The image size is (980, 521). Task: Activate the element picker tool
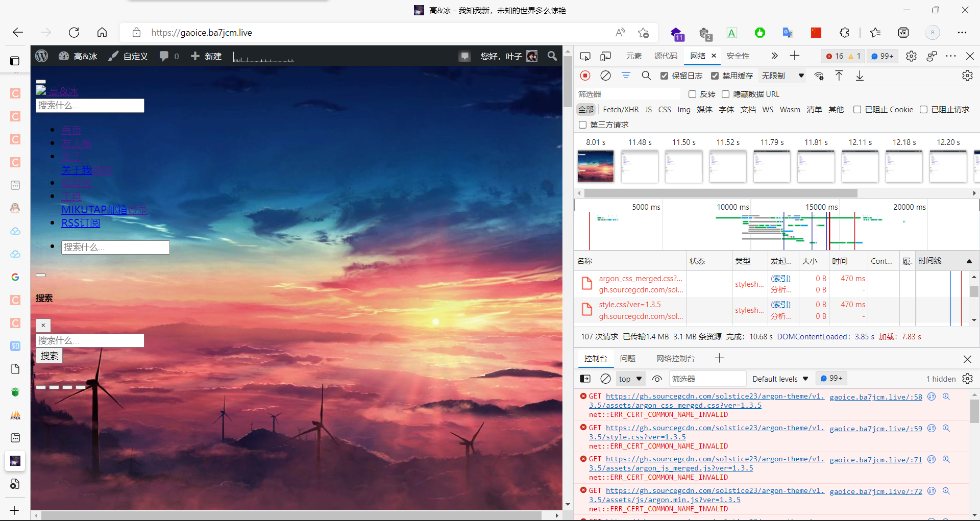click(x=585, y=56)
